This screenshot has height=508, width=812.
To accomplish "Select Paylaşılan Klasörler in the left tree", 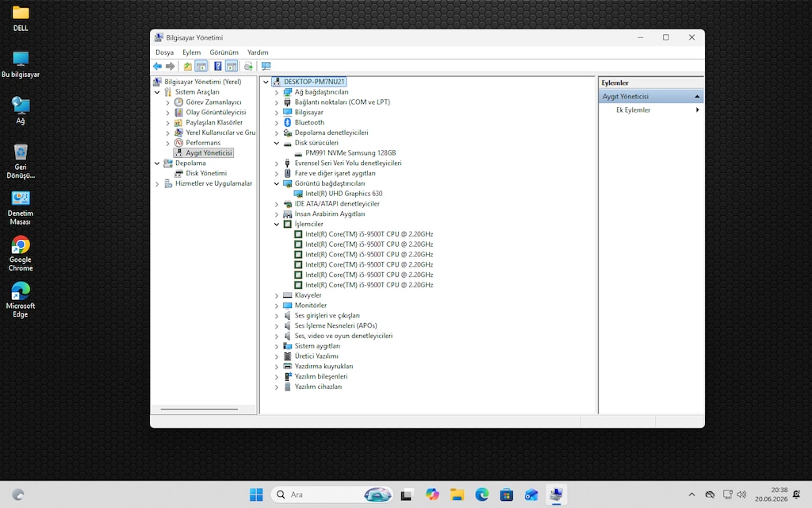I will coord(214,122).
